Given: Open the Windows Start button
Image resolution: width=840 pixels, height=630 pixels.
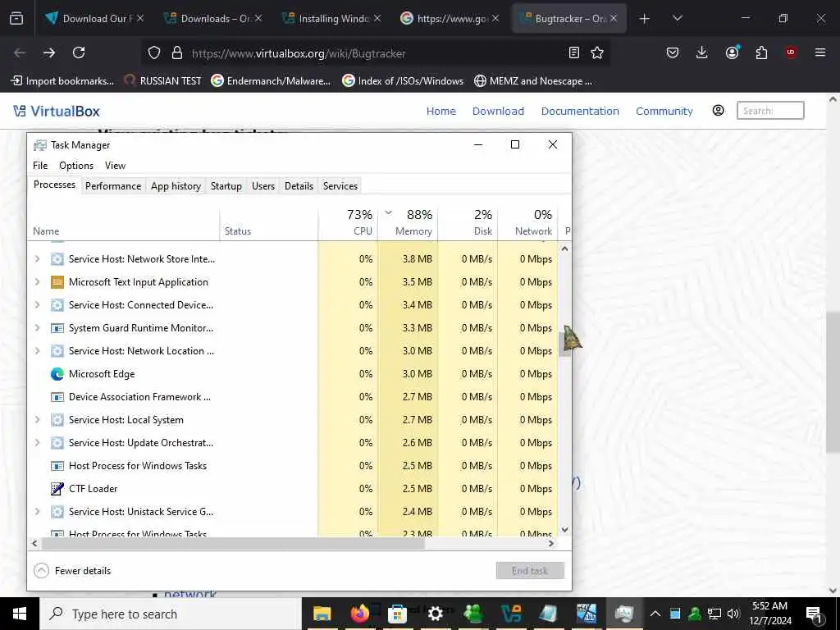Looking at the screenshot, I should tap(20, 614).
